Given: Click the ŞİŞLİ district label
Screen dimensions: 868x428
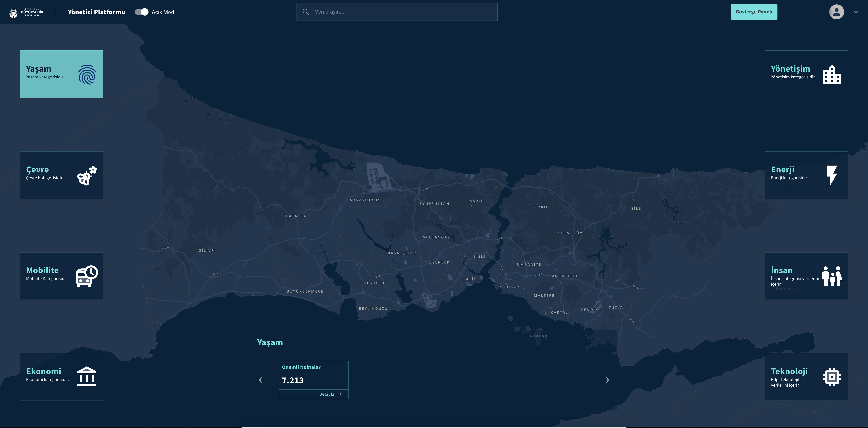Looking at the screenshot, I should click(479, 257).
